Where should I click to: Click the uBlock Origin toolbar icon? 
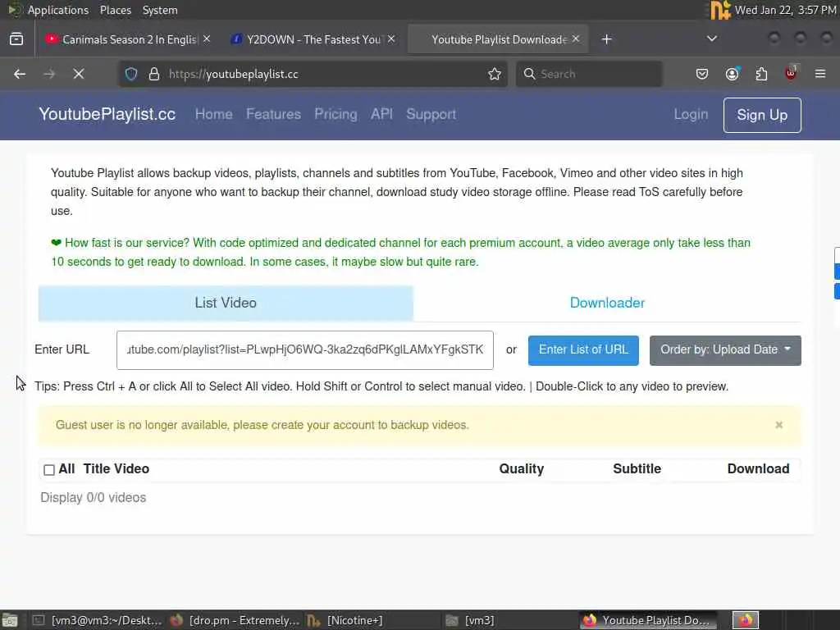coord(792,73)
